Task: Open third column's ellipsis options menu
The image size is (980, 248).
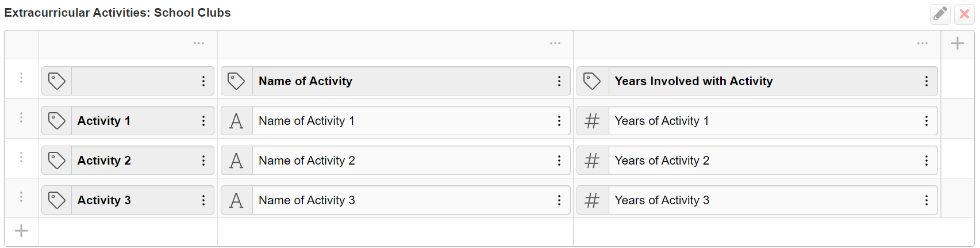Action: [x=923, y=44]
